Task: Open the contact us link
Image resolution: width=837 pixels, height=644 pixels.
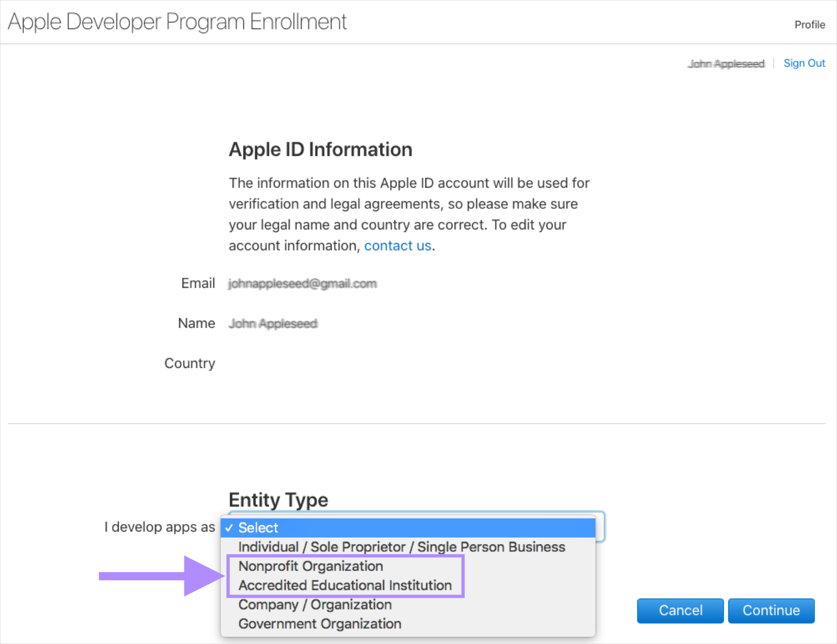Action: (397, 245)
